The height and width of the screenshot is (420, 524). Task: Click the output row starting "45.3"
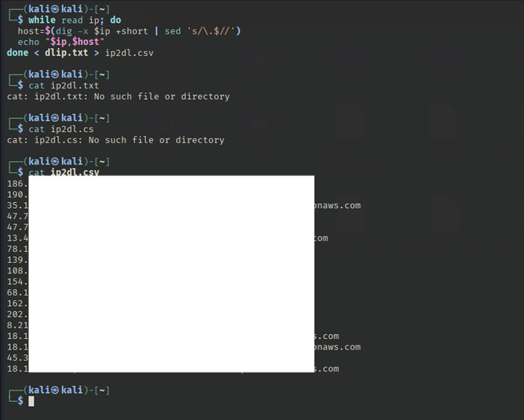(x=18, y=358)
